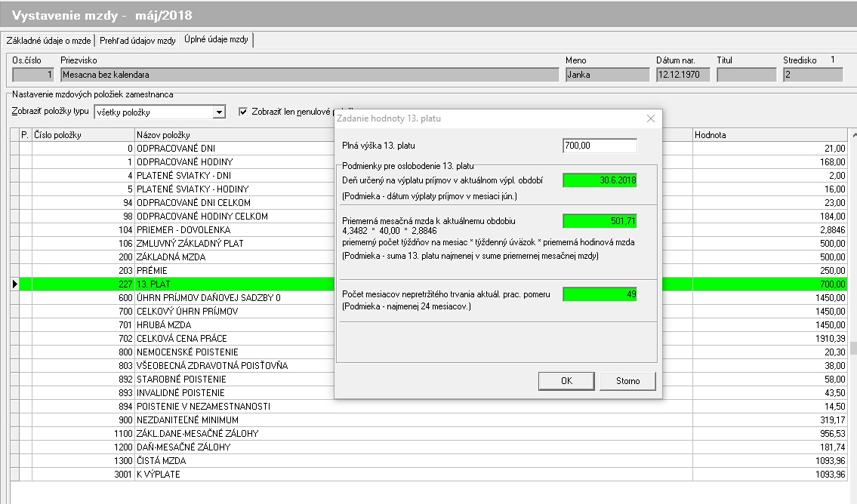Open the Prehľad údajov mzdy tab

(139, 40)
